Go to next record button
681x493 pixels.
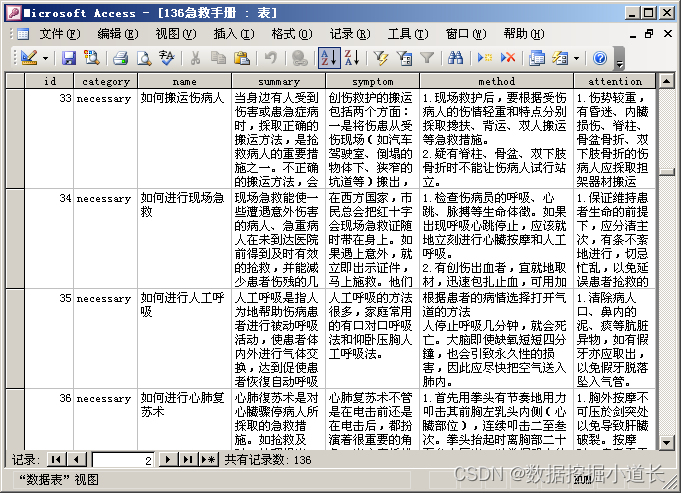(168, 460)
